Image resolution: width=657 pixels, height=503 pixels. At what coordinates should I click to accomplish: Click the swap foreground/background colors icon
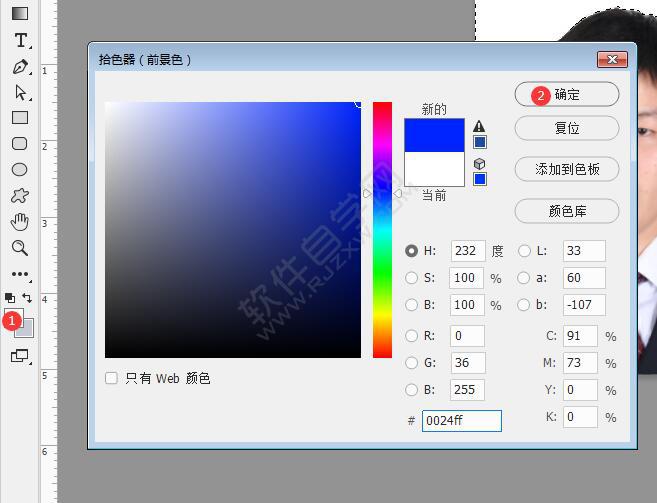27,298
